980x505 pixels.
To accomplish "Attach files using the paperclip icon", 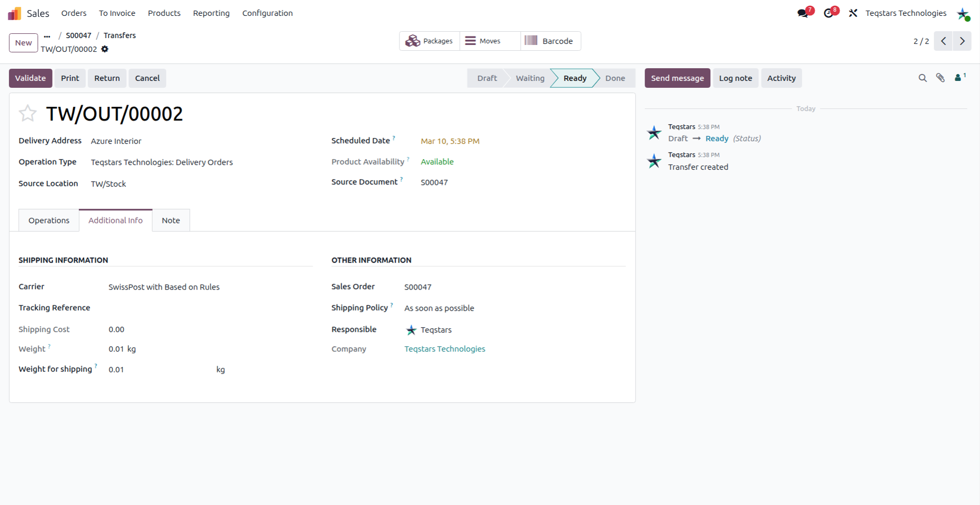I will [940, 78].
